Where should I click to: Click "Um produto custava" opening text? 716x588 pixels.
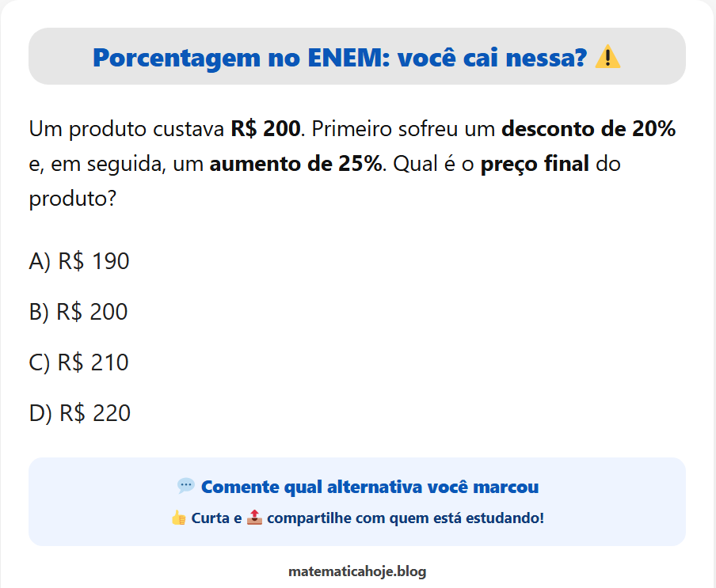[x=127, y=128]
